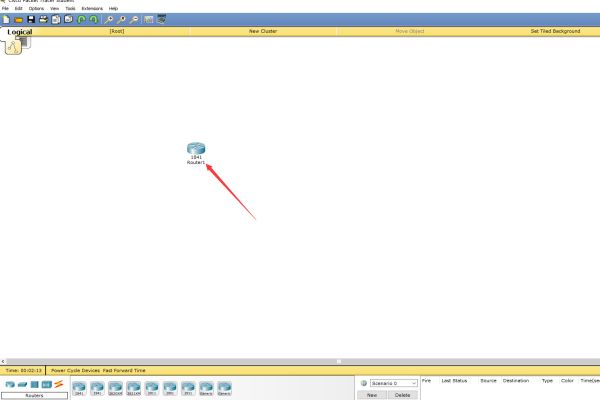Open the Help menu
The image size is (600, 400).
(x=113, y=8)
